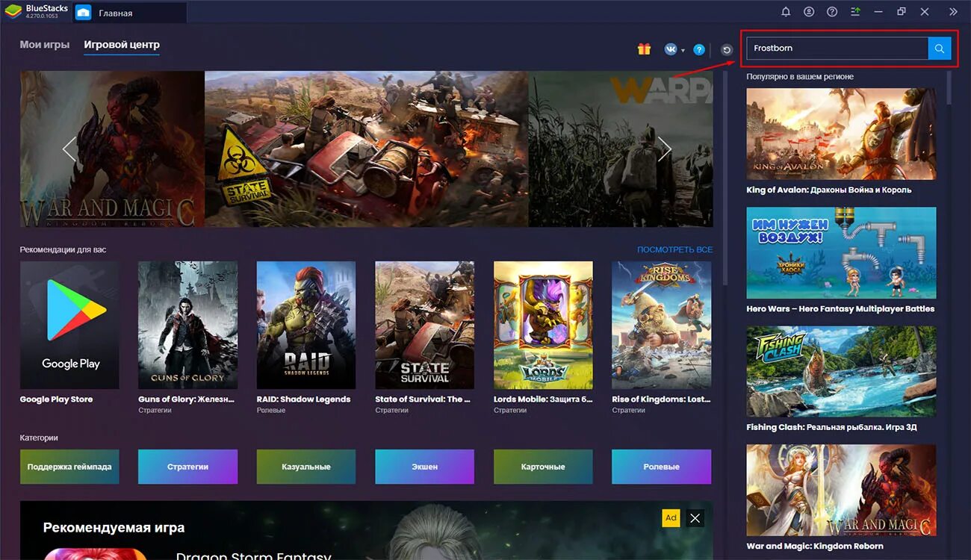Restore the BlueStacks window size
Viewport: 971px width, 560px height.
(x=902, y=12)
